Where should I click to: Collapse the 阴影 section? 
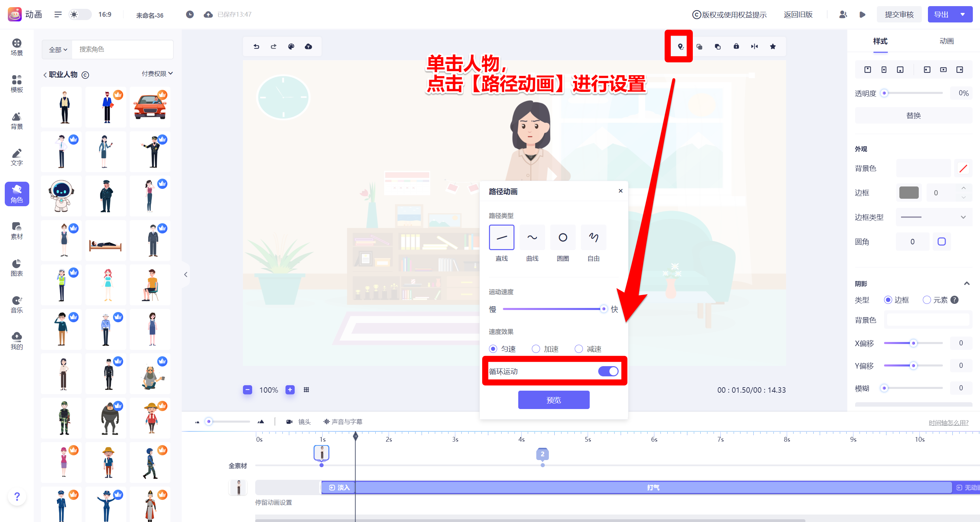point(967,283)
